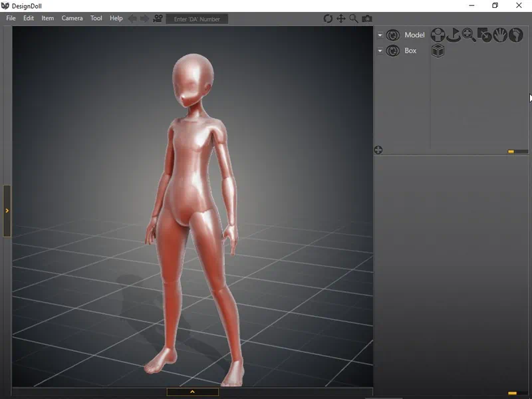Select the Box item label

point(410,51)
